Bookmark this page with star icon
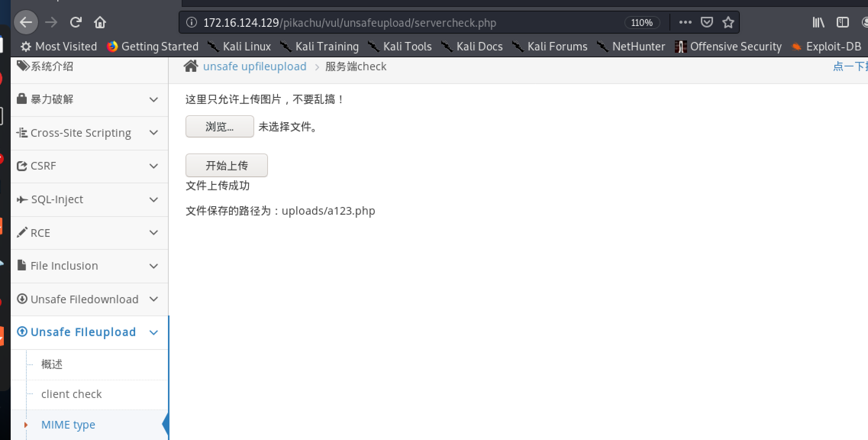 tap(728, 23)
